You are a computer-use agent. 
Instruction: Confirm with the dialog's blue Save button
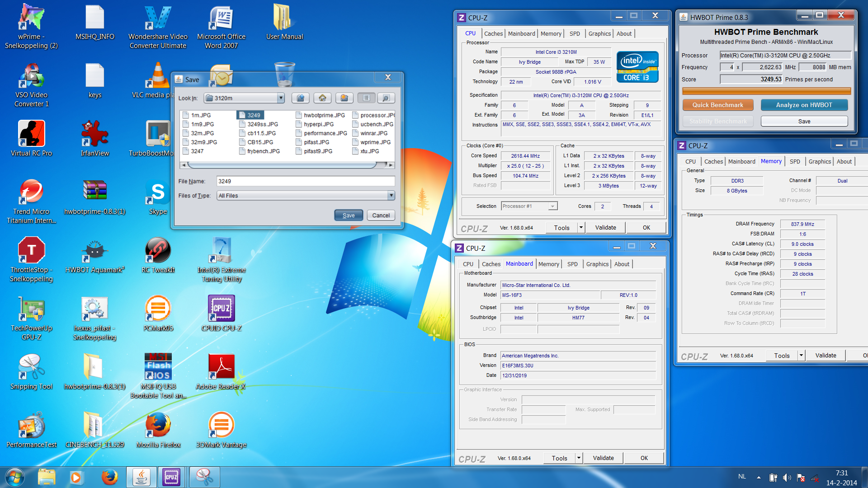pos(349,216)
